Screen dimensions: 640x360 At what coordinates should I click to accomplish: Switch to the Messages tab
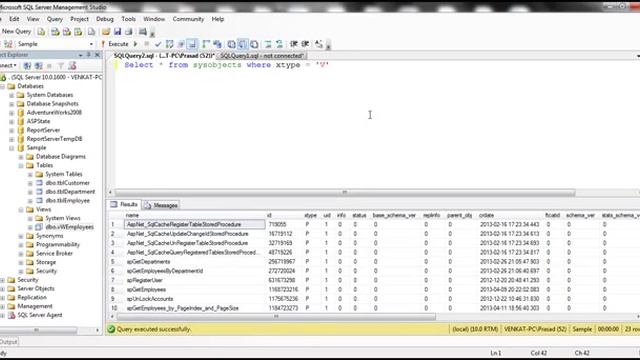[161, 205]
